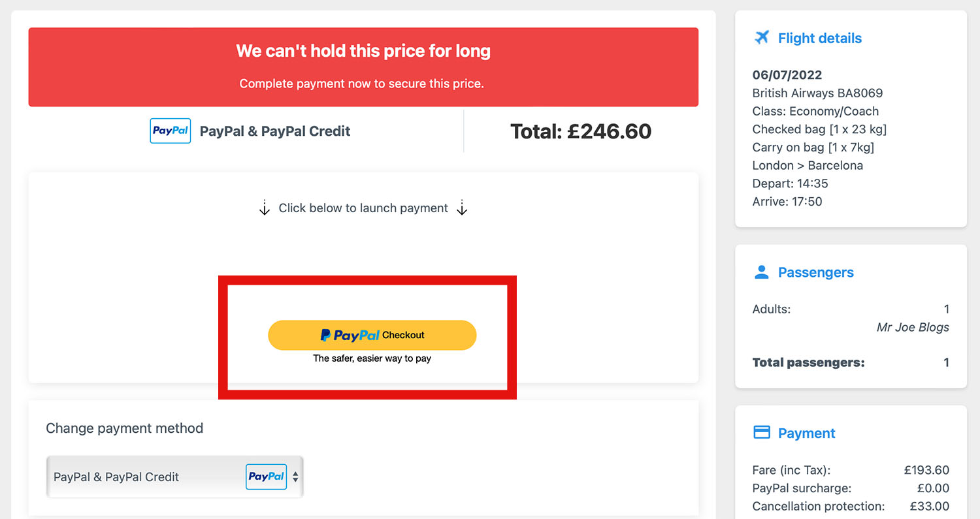Click the Mr Joe Blogs passenger name
This screenshot has height=519, width=980.
coord(913,327)
